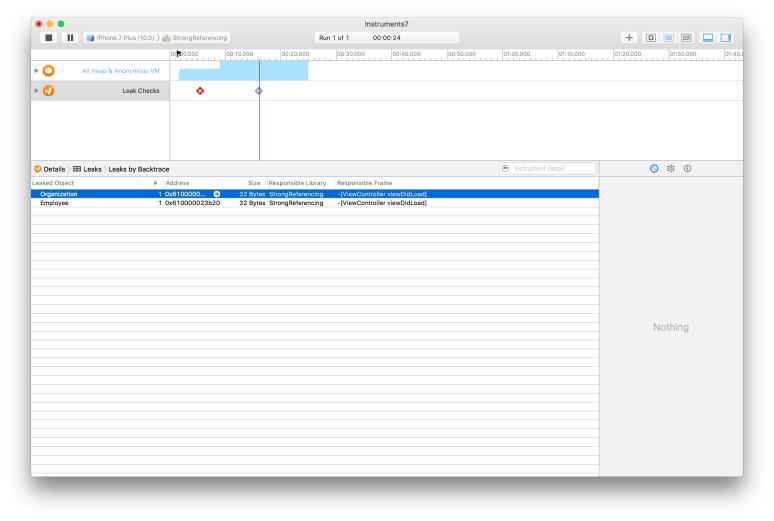774x521 pixels.
Task: Click address 0x610000023b20 cell
Action: point(193,203)
